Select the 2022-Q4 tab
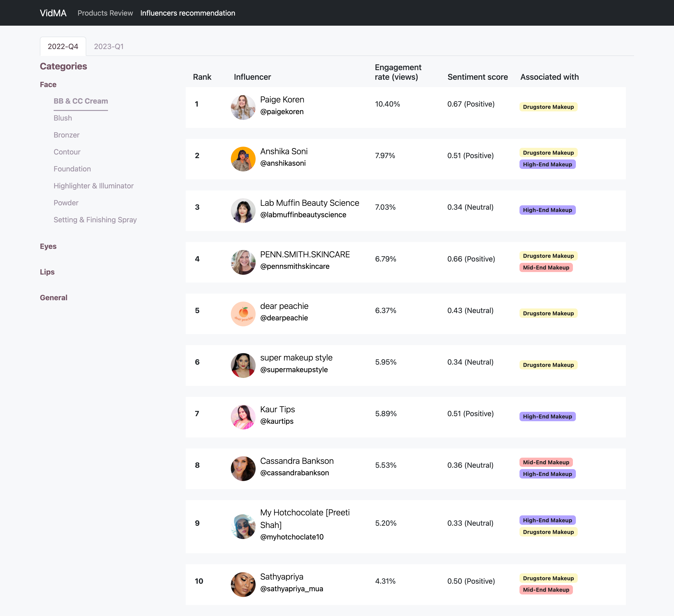The width and height of the screenshot is (674, 616). tap(63, 47)
